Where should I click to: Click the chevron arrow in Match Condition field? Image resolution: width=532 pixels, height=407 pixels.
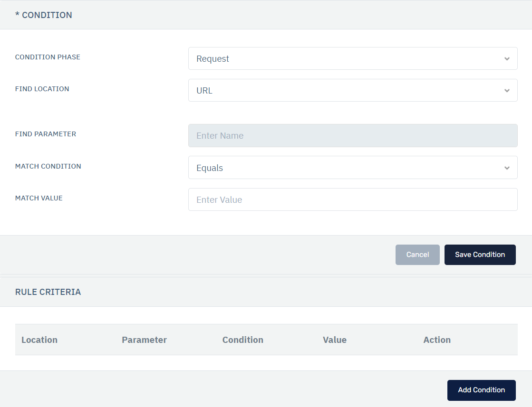[x=507, y=168]
